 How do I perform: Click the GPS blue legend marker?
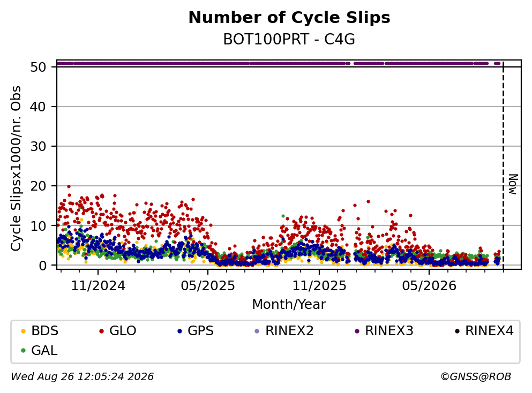tap(179, 331)
